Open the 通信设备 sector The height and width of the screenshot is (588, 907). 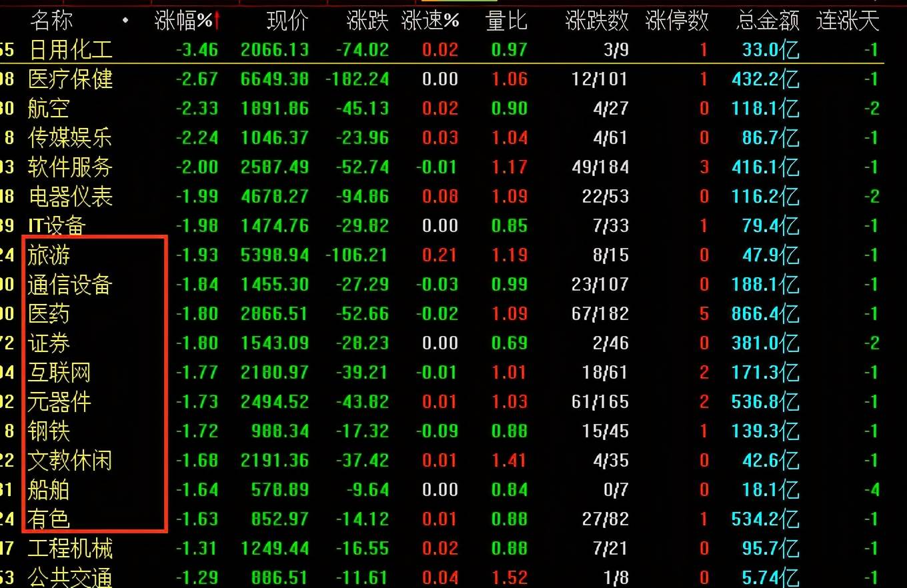pyautogui.click(x=71, y=284)
